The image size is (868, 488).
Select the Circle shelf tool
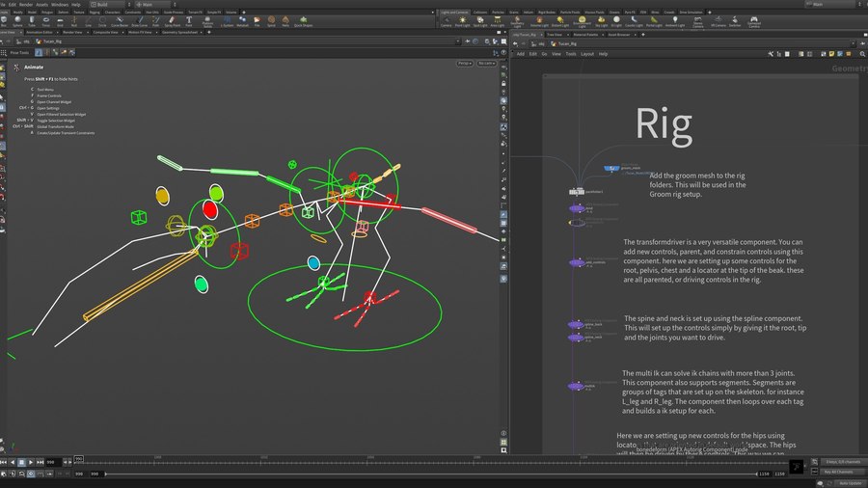pos(102,21)
